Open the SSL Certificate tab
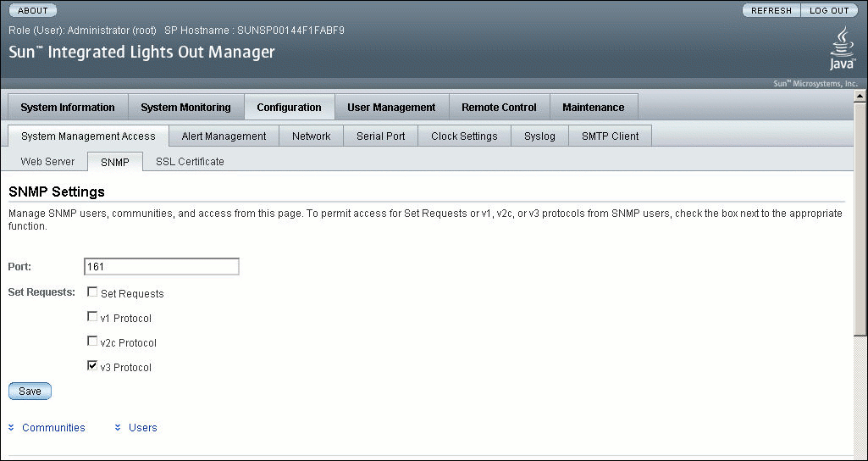868x461 pixels. [x=190, y=162]
